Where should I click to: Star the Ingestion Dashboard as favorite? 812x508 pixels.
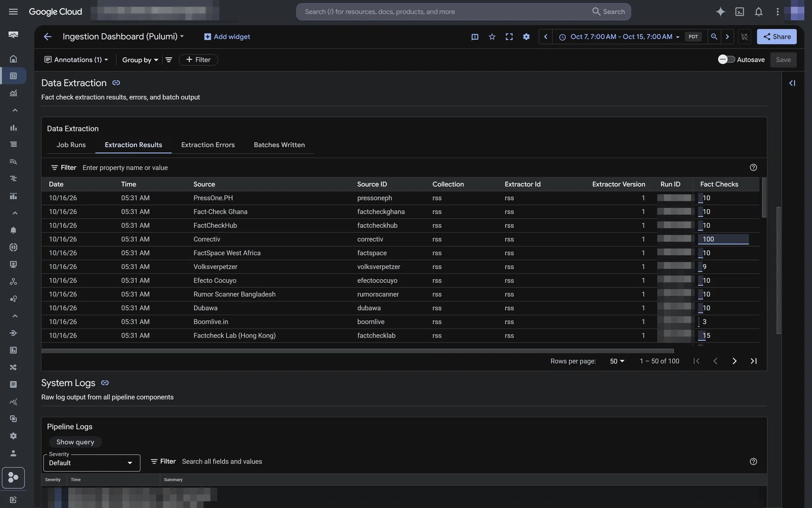[x=492, y=37]
